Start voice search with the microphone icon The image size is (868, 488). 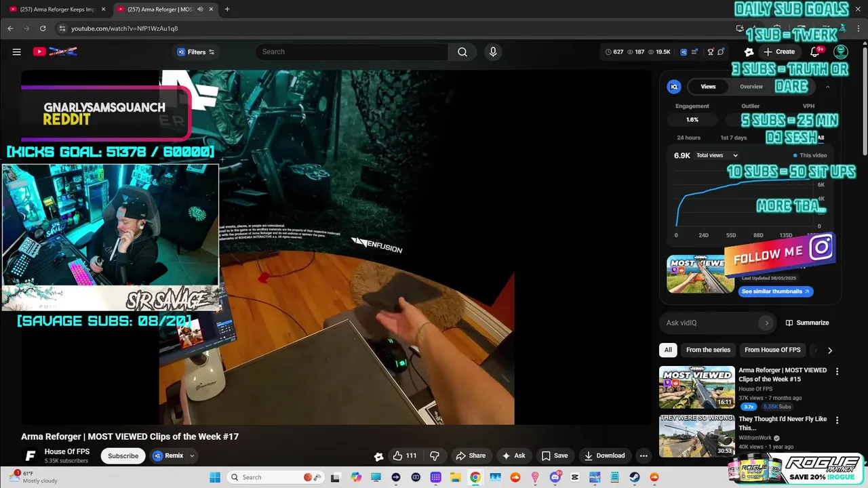493,52
